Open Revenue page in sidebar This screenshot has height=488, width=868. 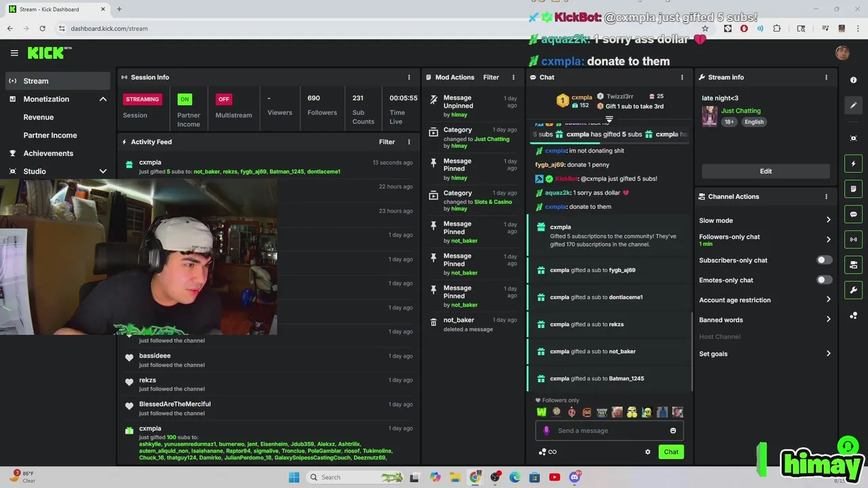pyautogui.click(x=39, y=117)
